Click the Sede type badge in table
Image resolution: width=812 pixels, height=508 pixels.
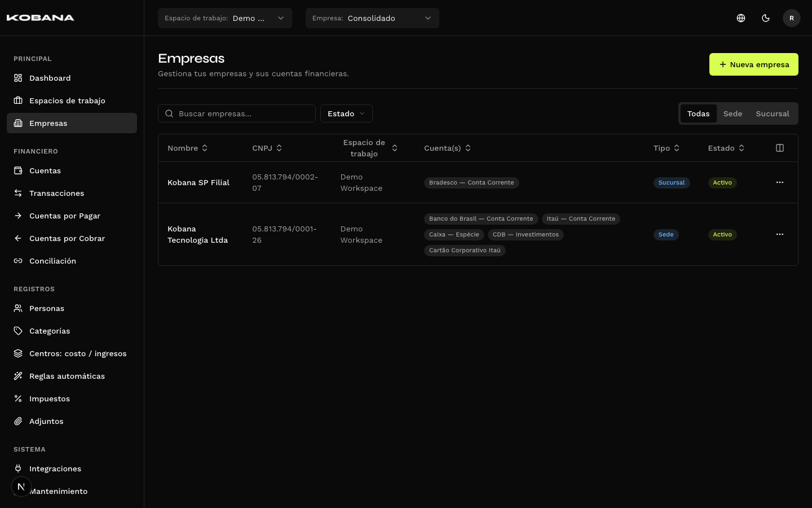coord(666,234)
